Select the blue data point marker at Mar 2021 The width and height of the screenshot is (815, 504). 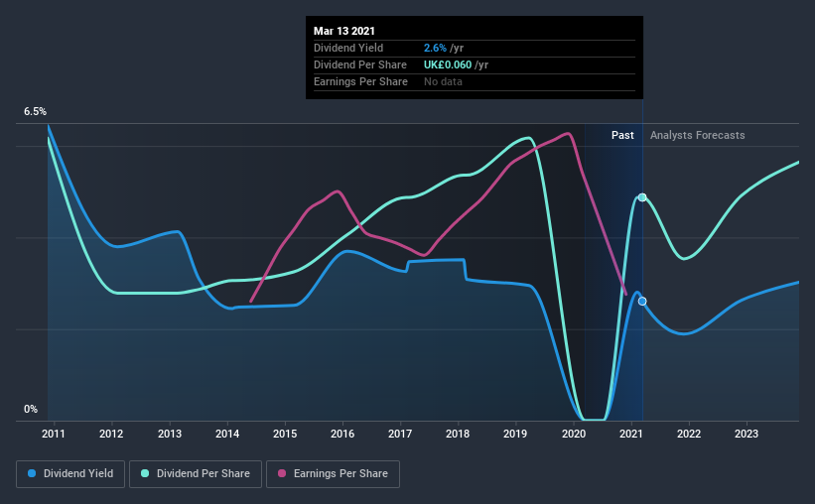coord(642,302)
